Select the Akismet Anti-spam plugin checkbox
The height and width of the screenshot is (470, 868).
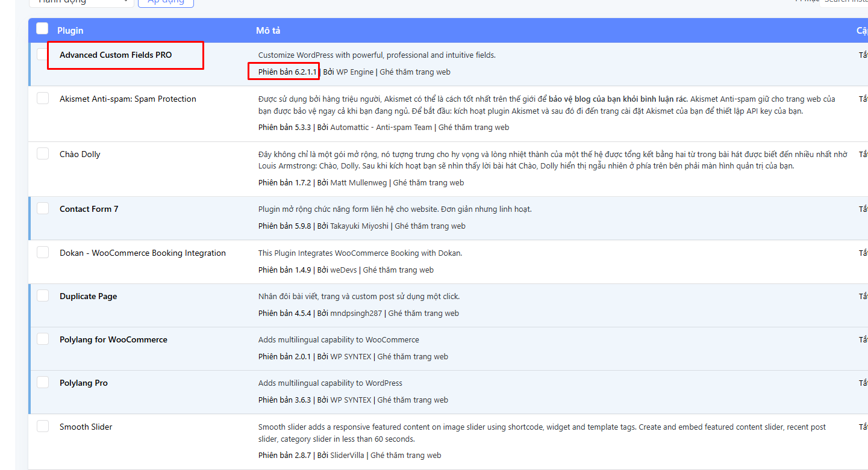(43, 98)
